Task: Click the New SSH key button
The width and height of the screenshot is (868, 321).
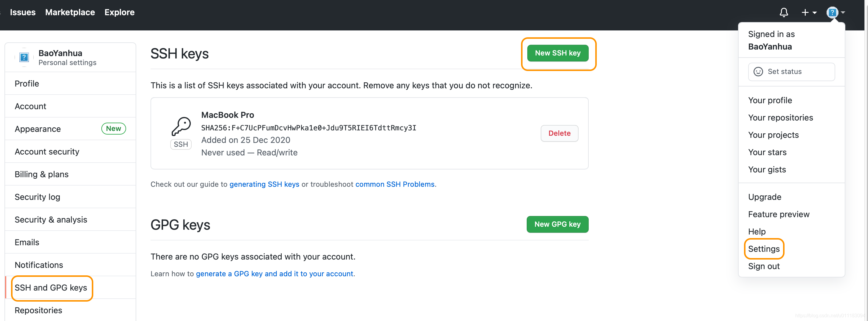Action: [x=558, y=53]
